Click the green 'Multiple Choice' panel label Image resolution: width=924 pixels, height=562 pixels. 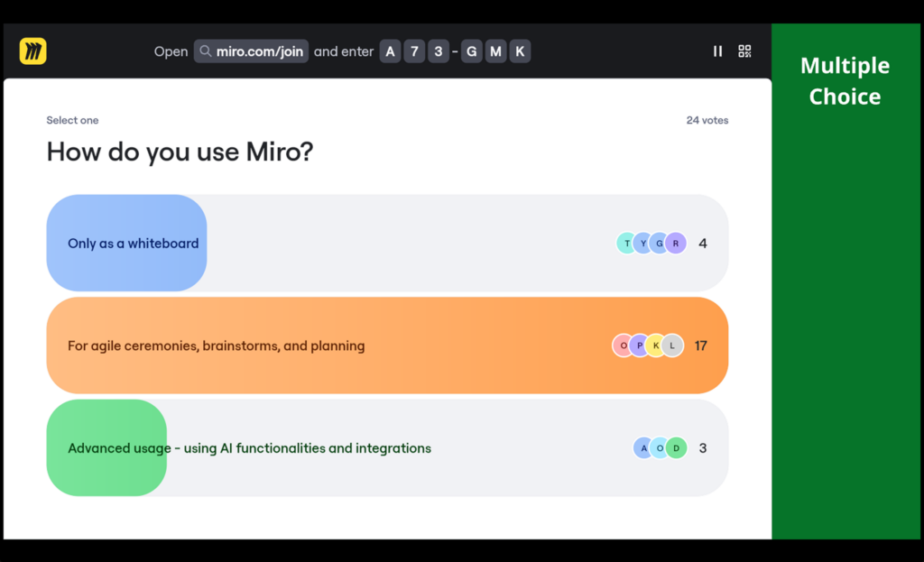pos(845,81)
